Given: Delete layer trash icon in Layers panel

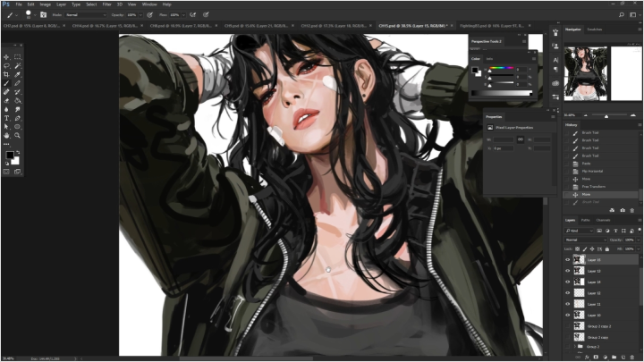Looking at the screenshot, I should click(632, 358).
